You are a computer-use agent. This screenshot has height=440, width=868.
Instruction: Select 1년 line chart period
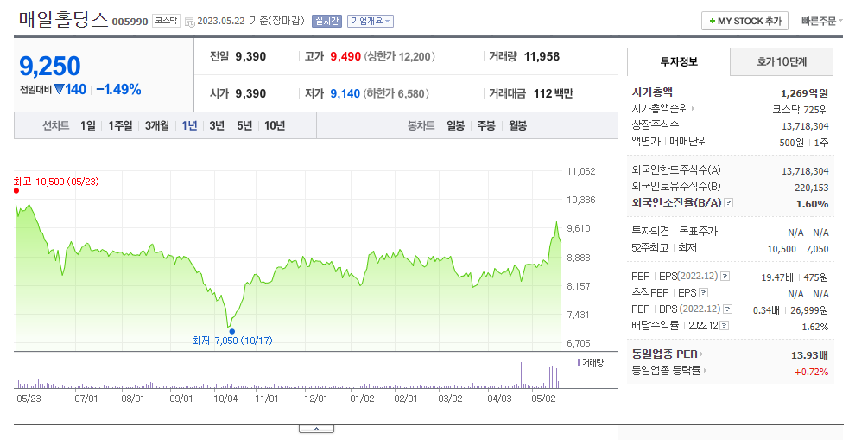(189, 126)
